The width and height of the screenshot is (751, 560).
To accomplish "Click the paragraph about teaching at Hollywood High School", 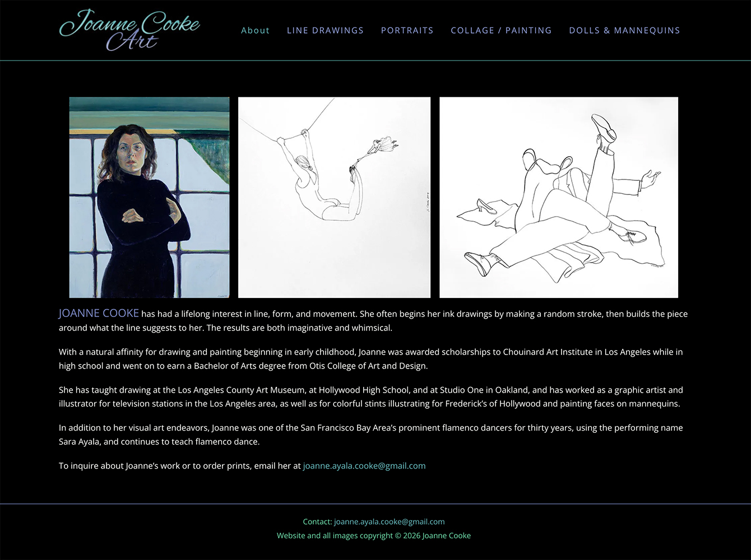I will (x=371, y=396).
